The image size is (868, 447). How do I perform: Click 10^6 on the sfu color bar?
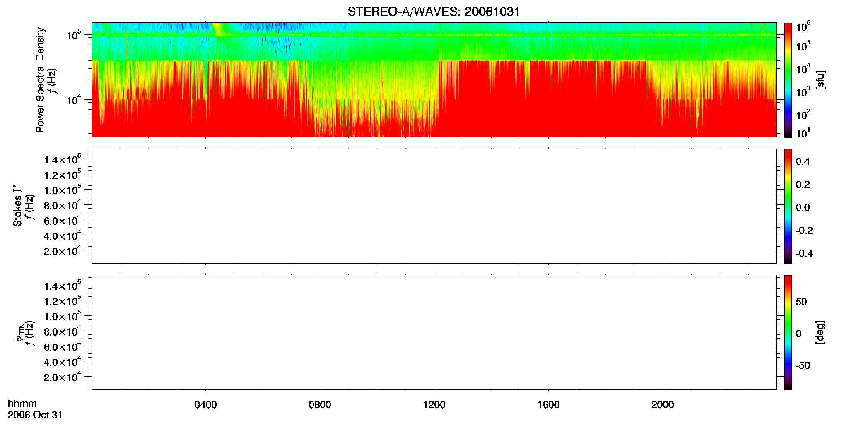pyautogui.click(x=803, y=27)
